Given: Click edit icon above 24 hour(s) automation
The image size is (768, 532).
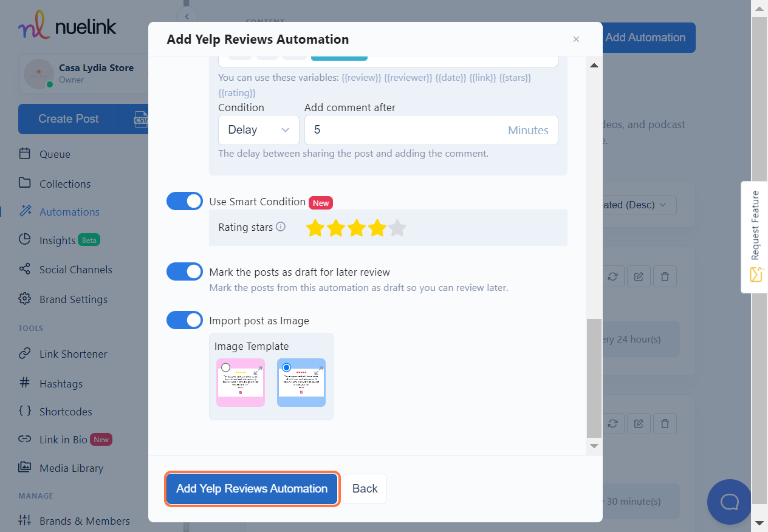Looking at the screenshot, I should (x=639, y=276).
